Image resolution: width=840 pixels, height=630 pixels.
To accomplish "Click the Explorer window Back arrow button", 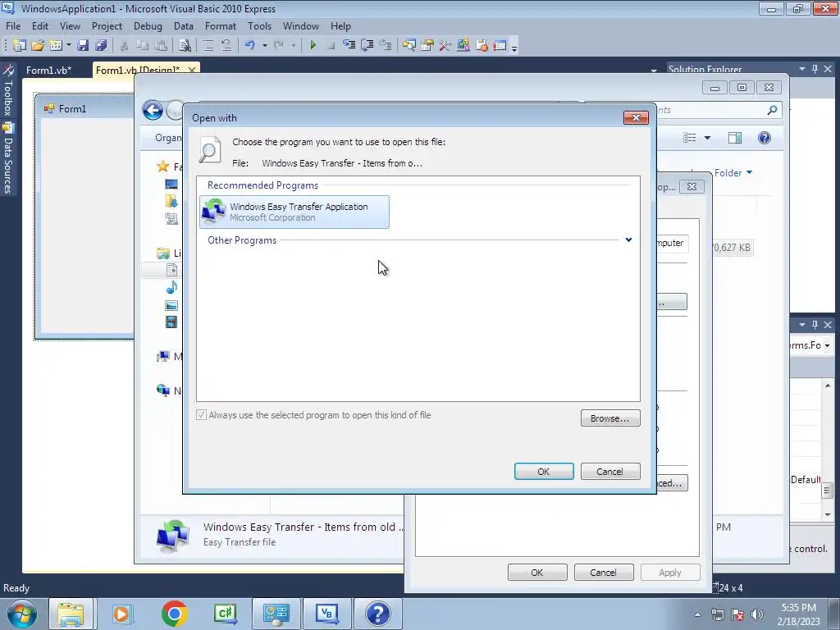I will point(153,111).
